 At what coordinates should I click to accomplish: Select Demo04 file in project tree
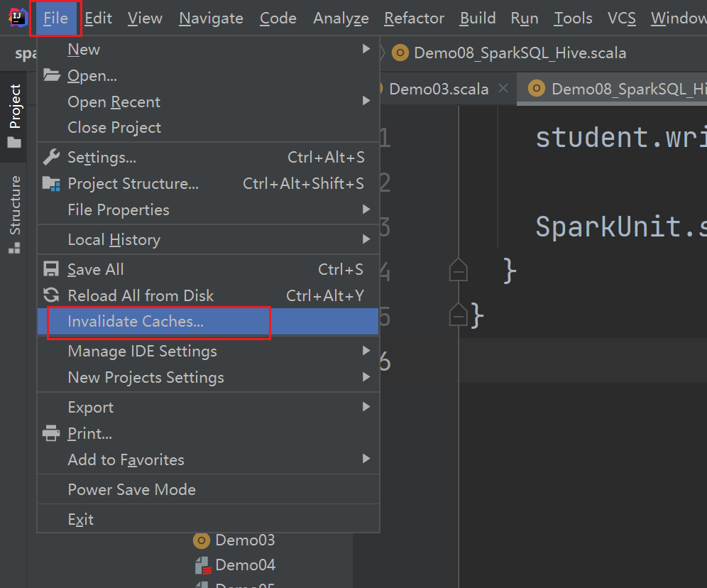point(245,565)
